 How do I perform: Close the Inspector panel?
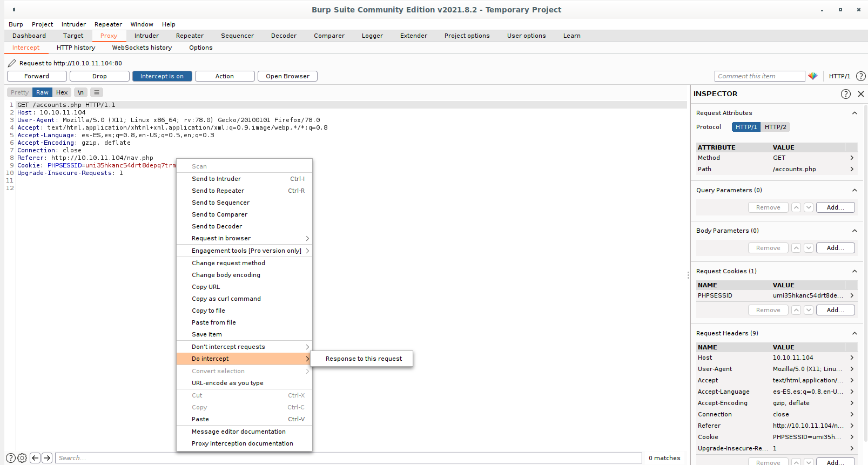click(860, 94)
